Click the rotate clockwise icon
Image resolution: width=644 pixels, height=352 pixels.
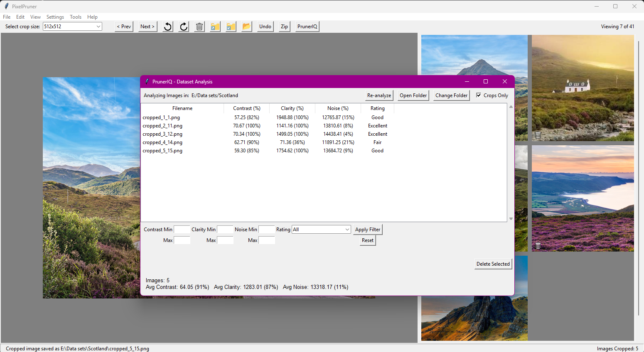184,27
